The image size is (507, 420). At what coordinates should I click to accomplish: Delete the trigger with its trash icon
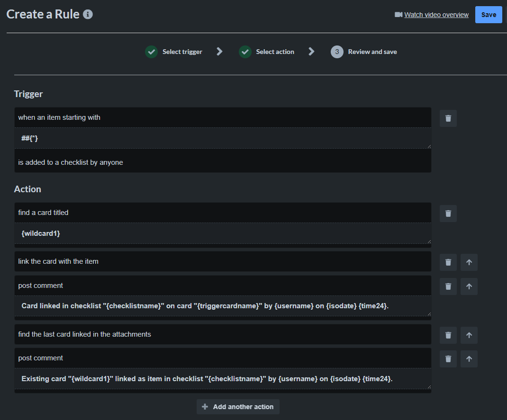pyautogui.click(x=448, y=118)
